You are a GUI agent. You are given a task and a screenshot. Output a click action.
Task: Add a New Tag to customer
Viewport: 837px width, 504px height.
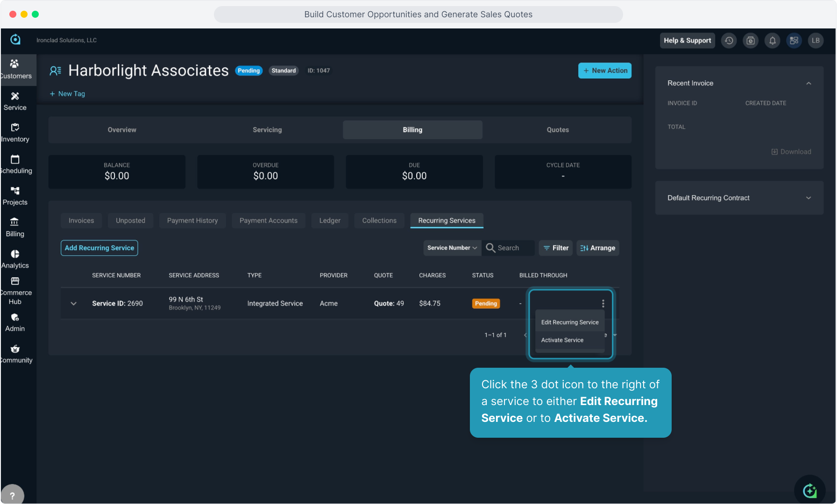tap(67, 94)
